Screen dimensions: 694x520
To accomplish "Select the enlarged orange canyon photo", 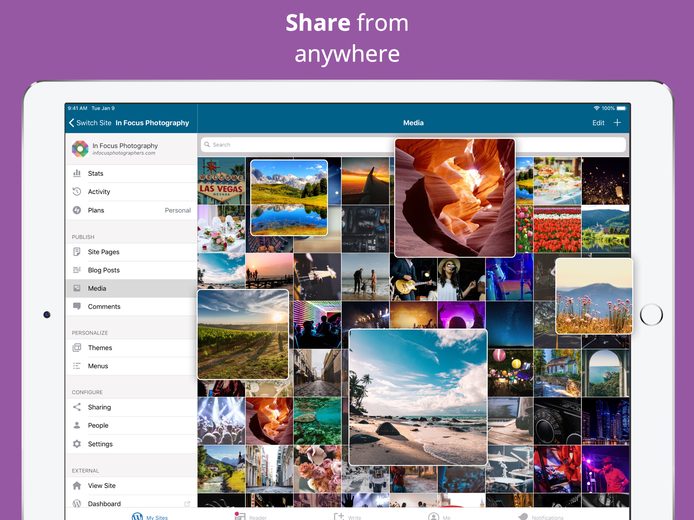I will coord(455,198).
